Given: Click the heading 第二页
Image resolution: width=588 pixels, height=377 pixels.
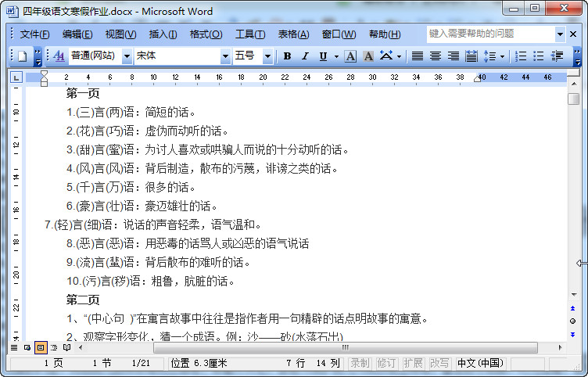Looking at the screenshot, I should click(83, 300).
